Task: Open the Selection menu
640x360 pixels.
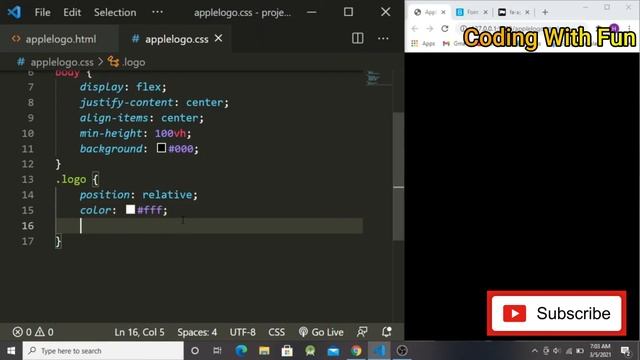Action: [115, 12]
